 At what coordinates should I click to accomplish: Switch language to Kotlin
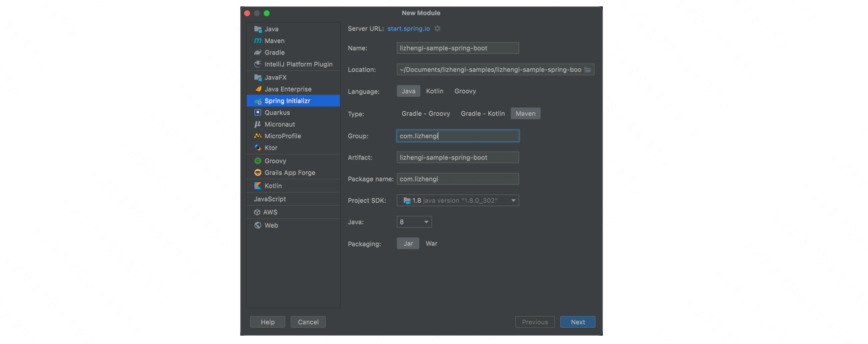(434, 91)
